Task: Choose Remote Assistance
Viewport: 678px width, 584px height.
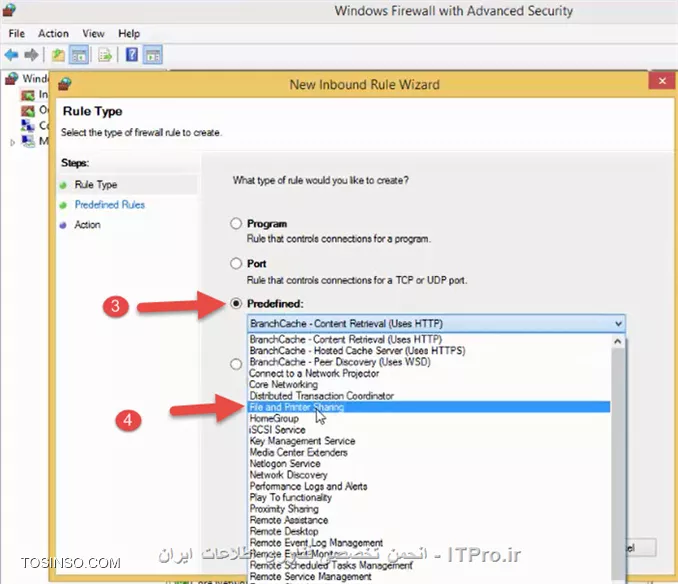Action: tap(429, 520)
